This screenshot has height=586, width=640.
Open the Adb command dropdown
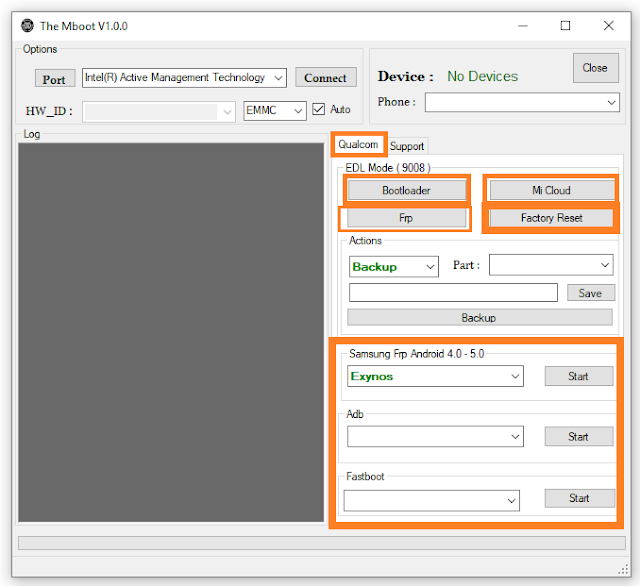pos(436,437)
